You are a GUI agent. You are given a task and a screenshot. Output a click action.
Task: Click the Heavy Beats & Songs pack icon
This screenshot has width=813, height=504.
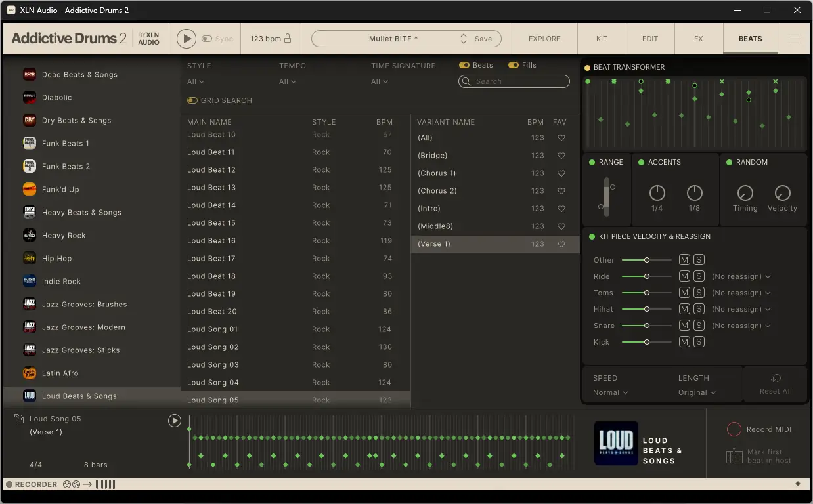pos(30,213)
